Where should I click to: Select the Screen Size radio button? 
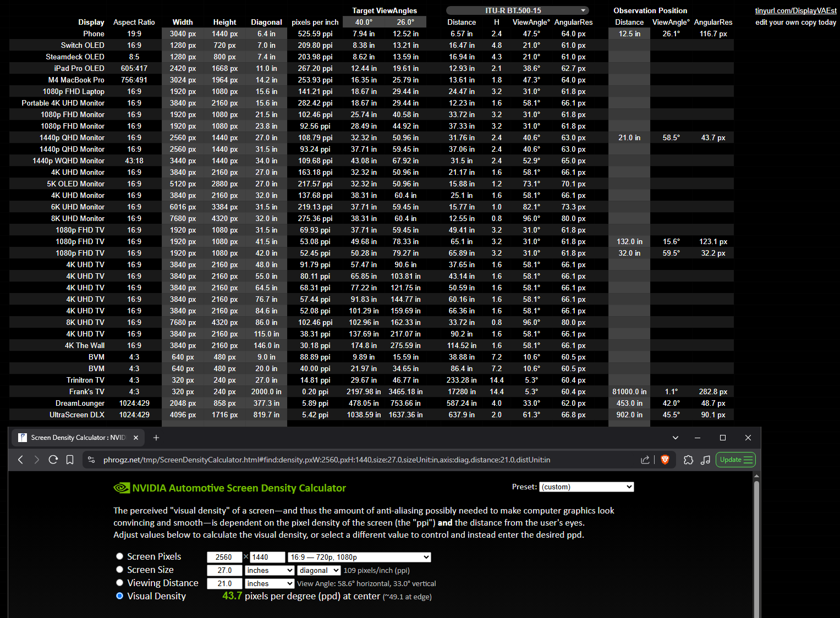(x=119, y=570)
